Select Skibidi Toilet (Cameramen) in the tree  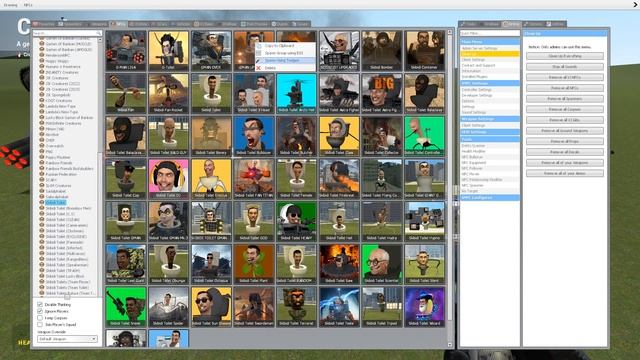pyautogui.click(x=67, y=225)
